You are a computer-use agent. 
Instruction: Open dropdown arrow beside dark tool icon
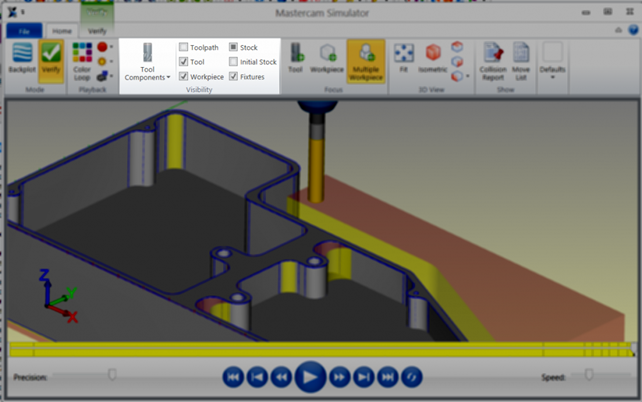(111, 76)
